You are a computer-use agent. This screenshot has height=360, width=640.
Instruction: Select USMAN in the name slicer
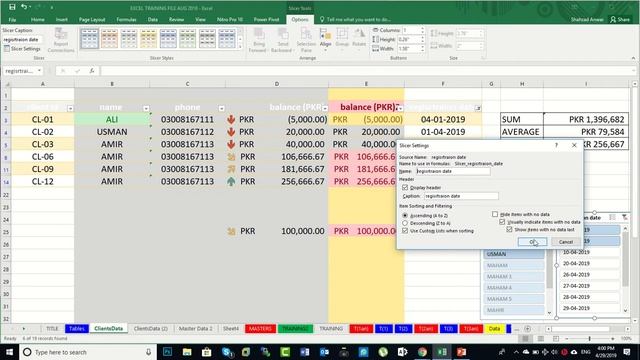(514, 254)
